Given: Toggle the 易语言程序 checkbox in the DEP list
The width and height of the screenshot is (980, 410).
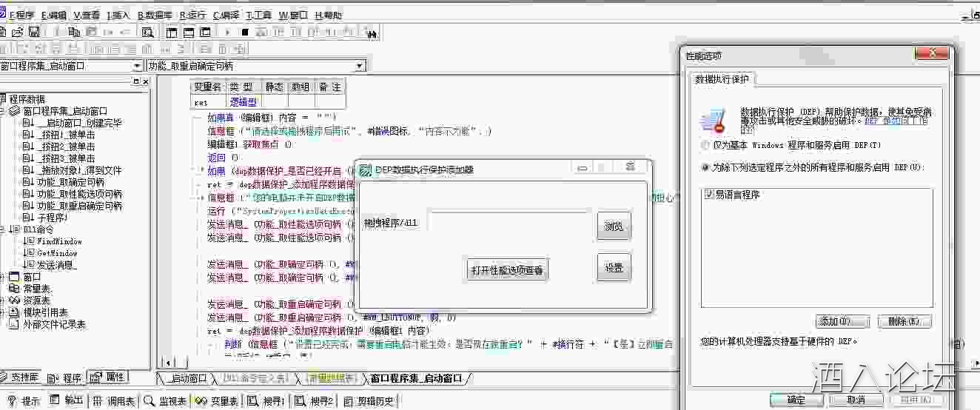Looking at the screenshot, I should [710, 195].
